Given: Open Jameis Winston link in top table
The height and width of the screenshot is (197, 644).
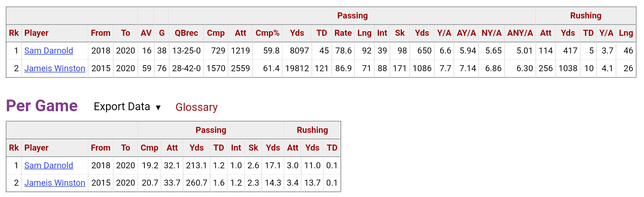Looking at the screenshot, I should coord(55,68).
